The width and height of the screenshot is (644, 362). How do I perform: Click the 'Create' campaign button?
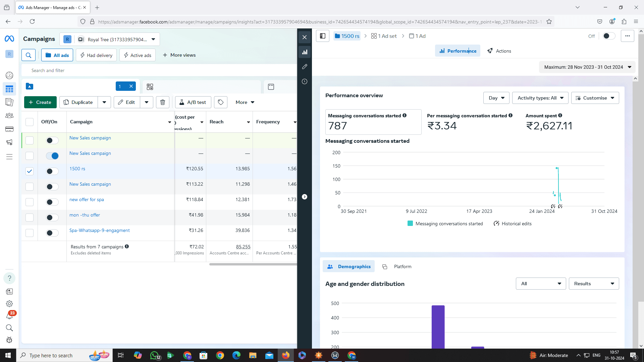pos(40,102)
